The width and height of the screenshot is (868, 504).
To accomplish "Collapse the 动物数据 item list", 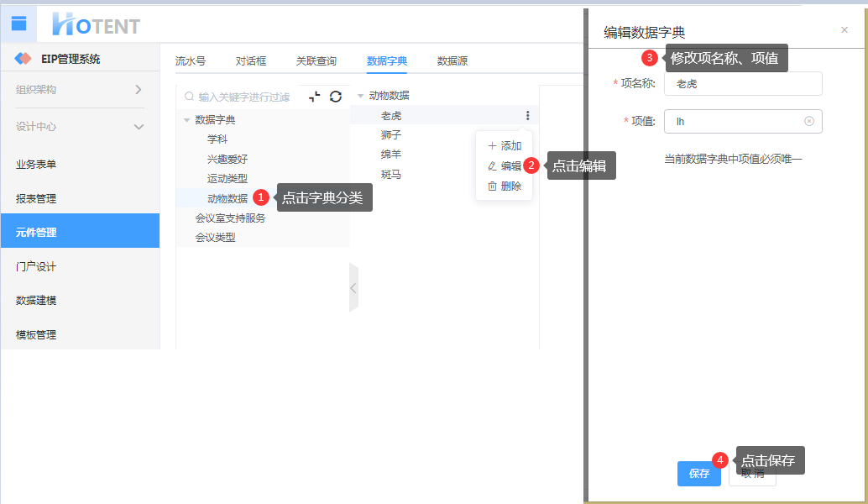I will 361,96.
